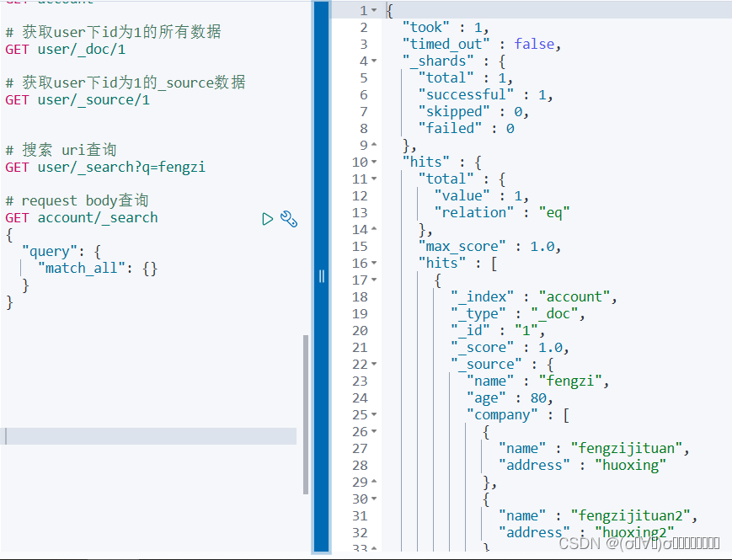The image size is (732, 560).
Task: Grab the vertical pane splitter handle
Action: 322,276
